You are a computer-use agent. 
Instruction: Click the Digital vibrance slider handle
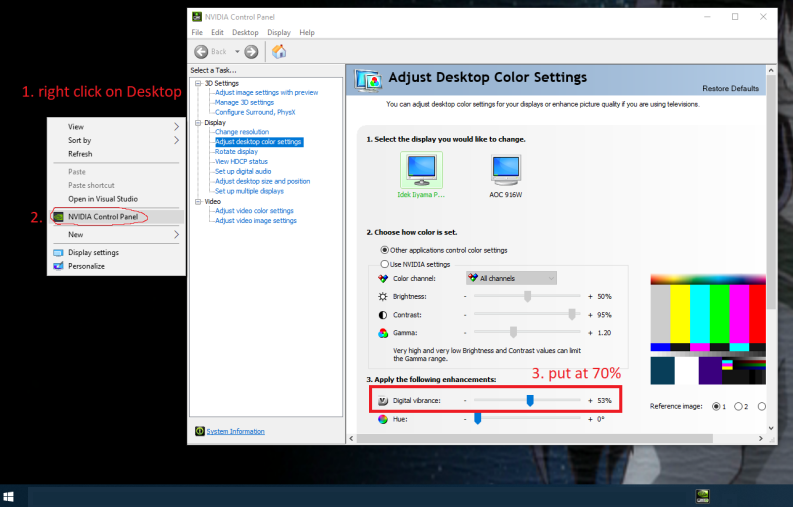pos(530,400)
